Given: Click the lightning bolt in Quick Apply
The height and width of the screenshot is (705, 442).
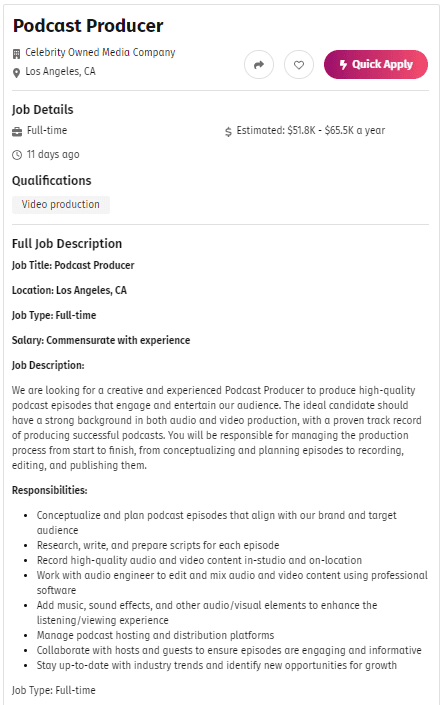Looking at the screenshot, I should tap(343, 65).
